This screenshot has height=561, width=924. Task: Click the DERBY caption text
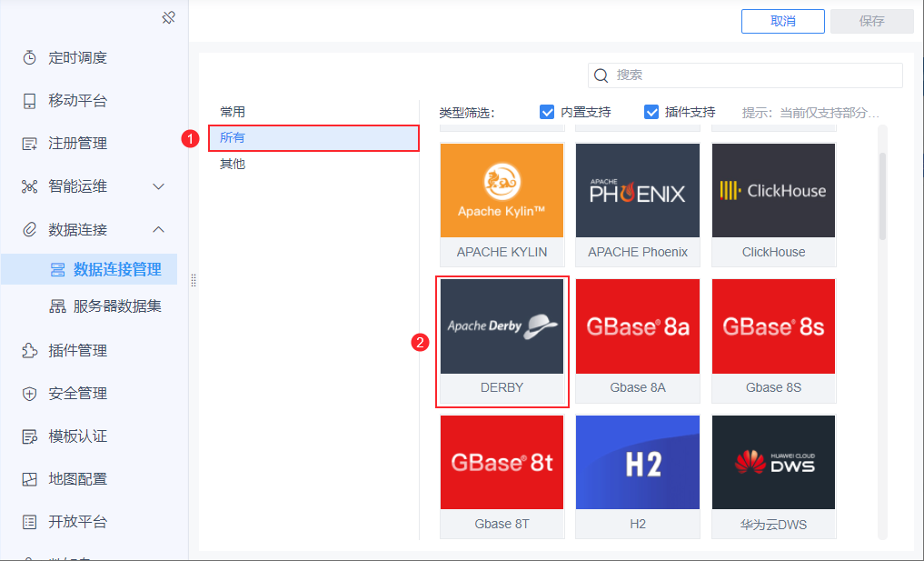(502, 387)
